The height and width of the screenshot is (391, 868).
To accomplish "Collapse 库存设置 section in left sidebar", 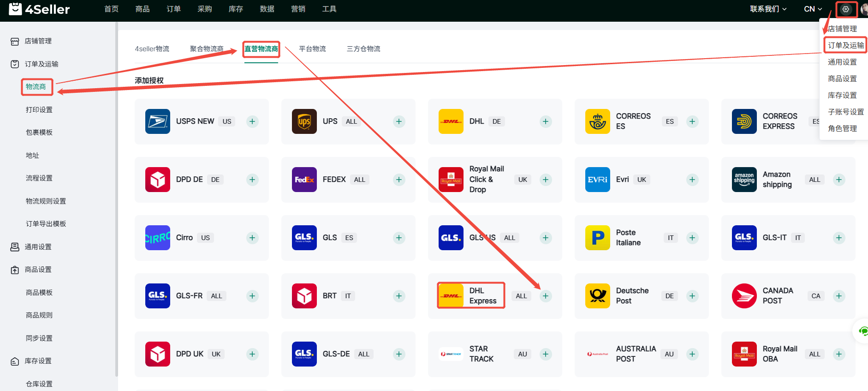I will coord(38,361).
